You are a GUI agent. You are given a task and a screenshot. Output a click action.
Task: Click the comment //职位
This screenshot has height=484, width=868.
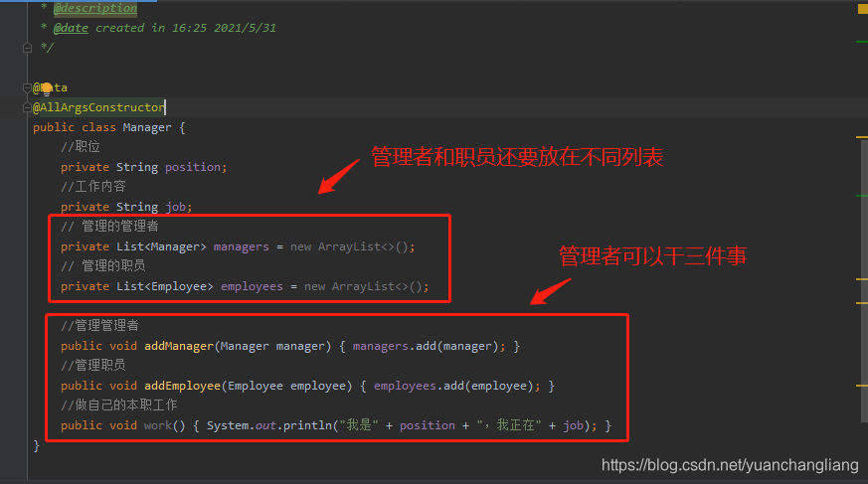[x=81, y=147]
